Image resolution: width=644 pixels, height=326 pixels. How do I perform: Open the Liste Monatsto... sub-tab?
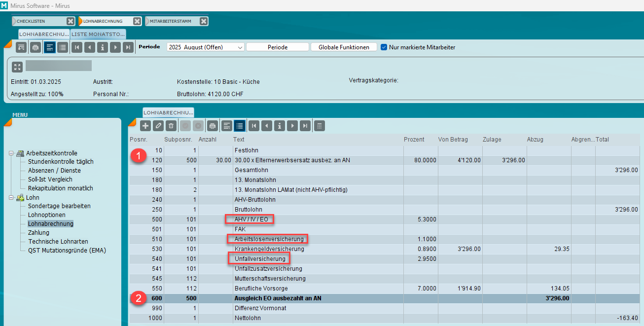point(98,34)
